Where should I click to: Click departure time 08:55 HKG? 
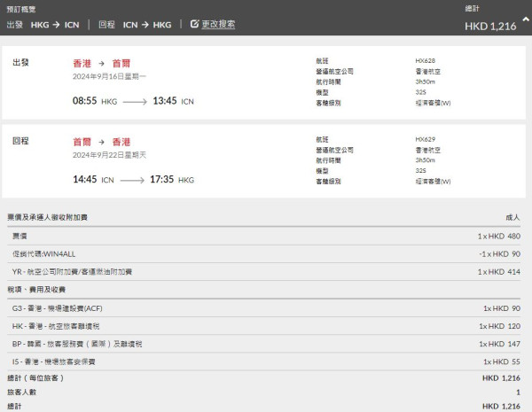point(95,101)
